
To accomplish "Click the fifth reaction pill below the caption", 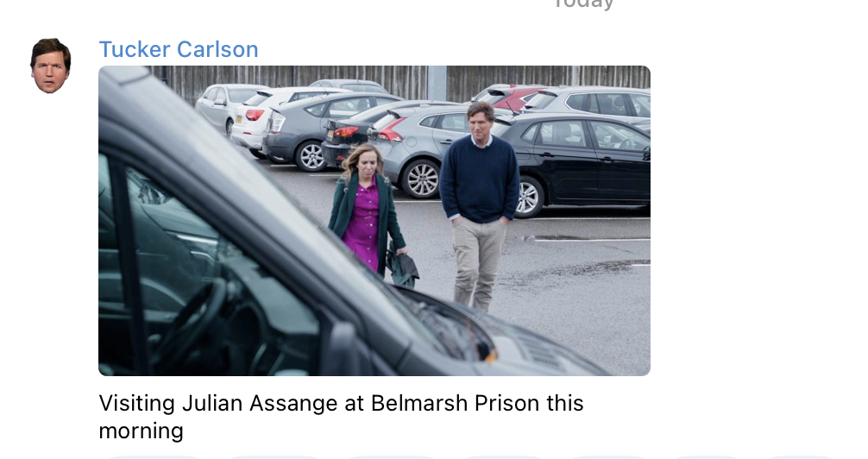I will (x=607, y=457).
